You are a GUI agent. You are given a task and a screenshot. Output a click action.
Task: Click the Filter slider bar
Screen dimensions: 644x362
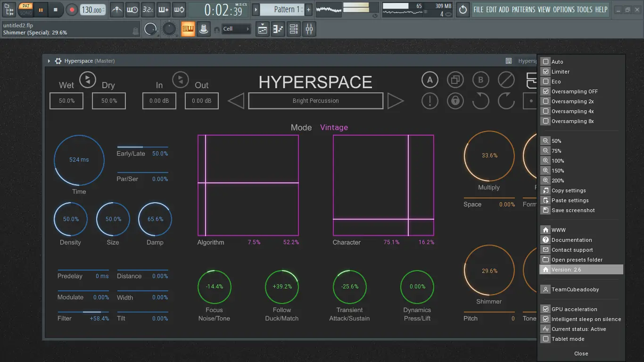(83, 312)
